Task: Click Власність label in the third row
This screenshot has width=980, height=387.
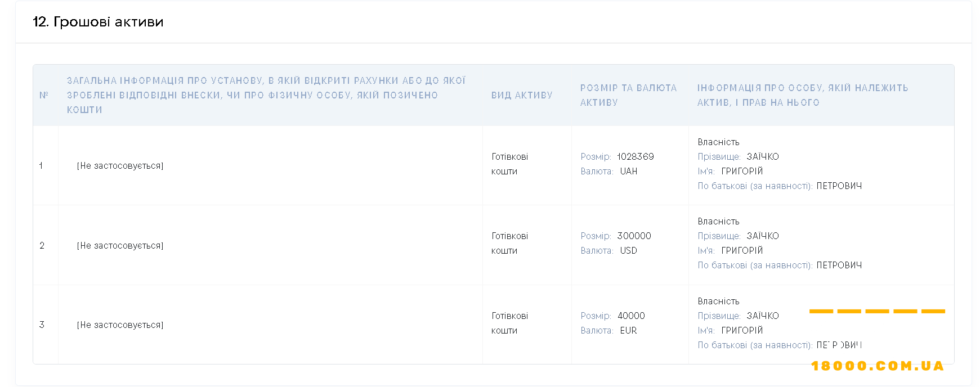Action: point(719,301)
